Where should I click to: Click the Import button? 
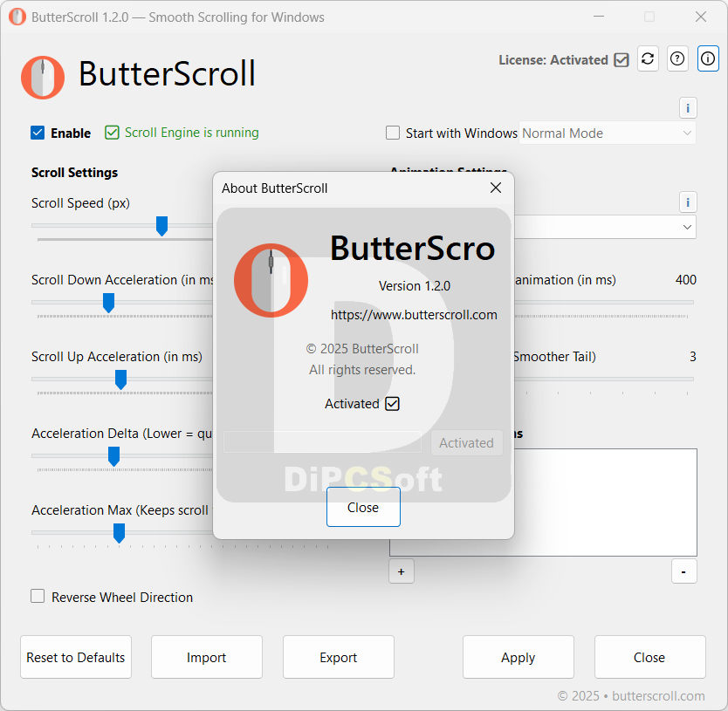coord(207,657)
